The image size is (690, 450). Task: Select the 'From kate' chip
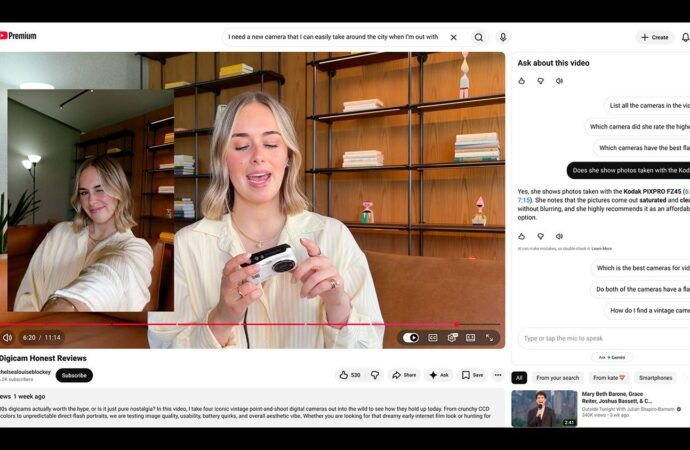tap(609, 378)
